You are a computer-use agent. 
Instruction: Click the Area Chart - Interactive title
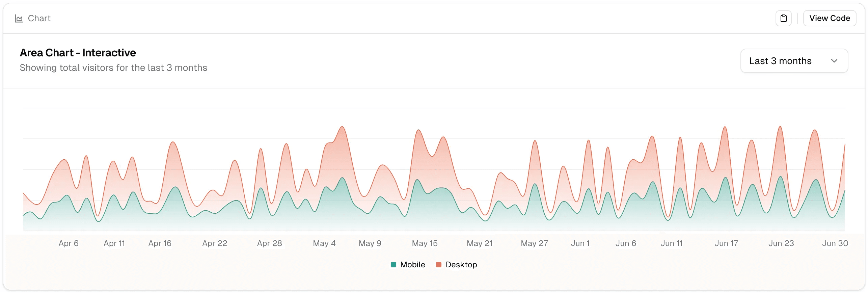[x=78, y=53]
